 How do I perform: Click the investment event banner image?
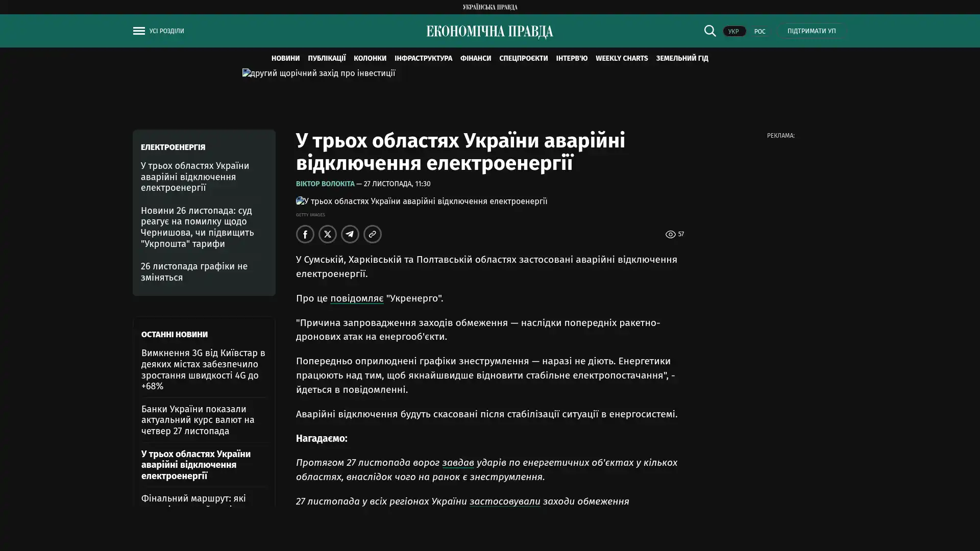pyautogui.click(x=318, y=73)
